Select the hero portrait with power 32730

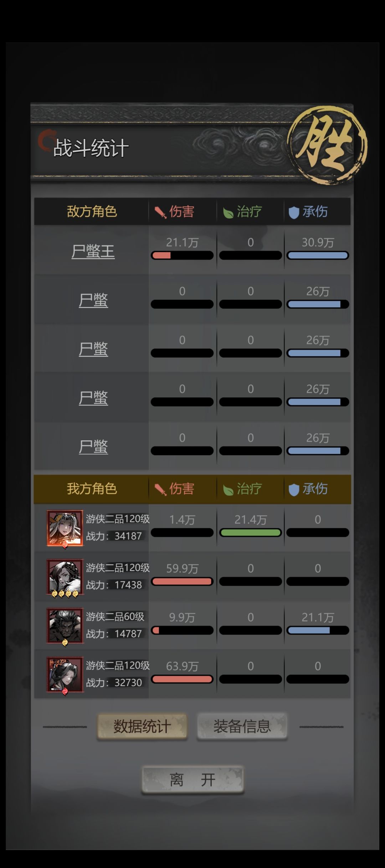tap(65, 675)
